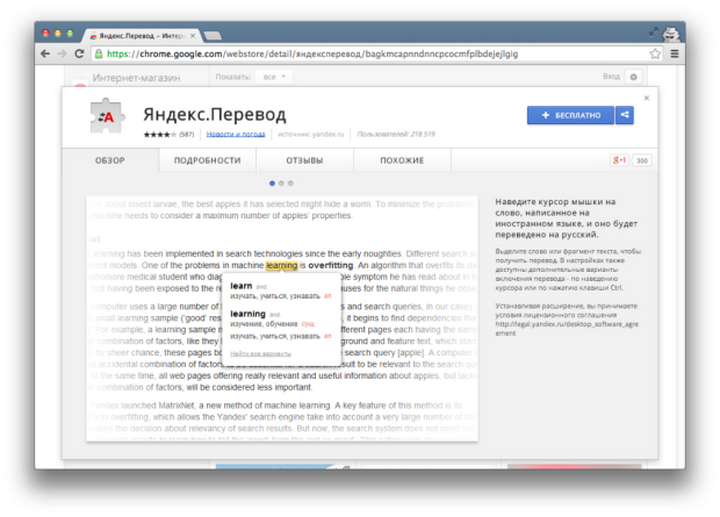Image resolution: width=720 pixels, height=517 pixels.
Task: Click the star rating row
Action: tap(160, 134)
